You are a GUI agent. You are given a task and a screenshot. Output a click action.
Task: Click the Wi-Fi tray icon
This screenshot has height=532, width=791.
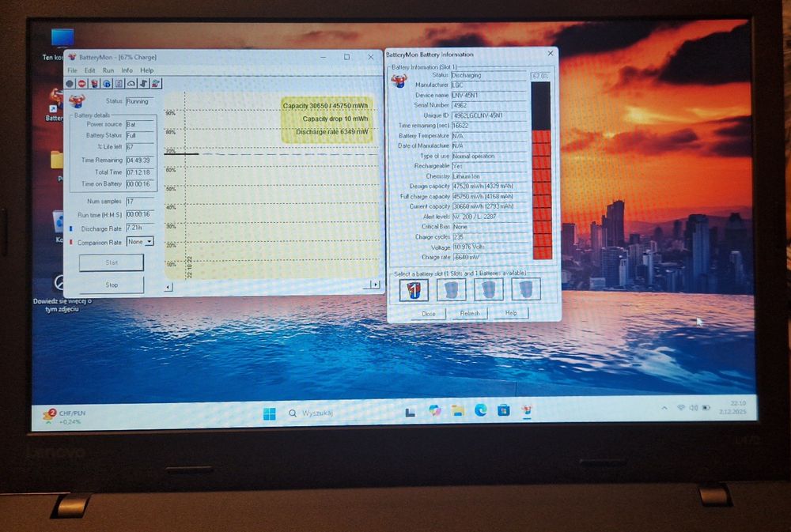click(680, 407)
